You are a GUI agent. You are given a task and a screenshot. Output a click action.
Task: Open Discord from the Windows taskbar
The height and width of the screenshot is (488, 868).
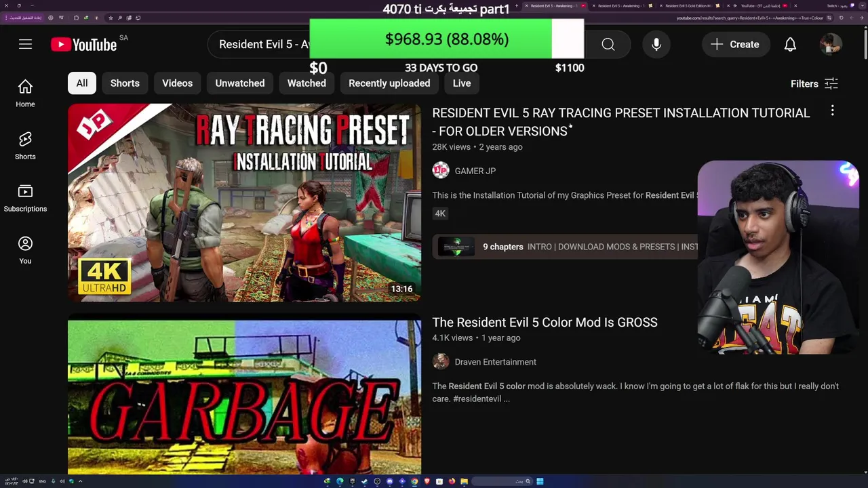click(x=389, y=481)
